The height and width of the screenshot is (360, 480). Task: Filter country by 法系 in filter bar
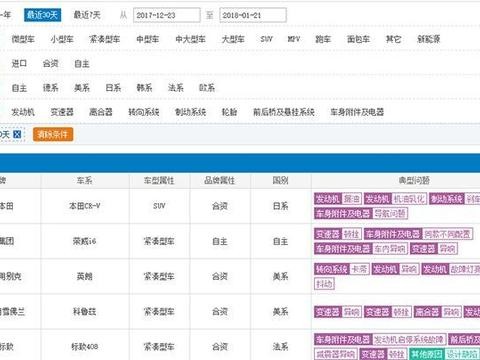(176, 88)
